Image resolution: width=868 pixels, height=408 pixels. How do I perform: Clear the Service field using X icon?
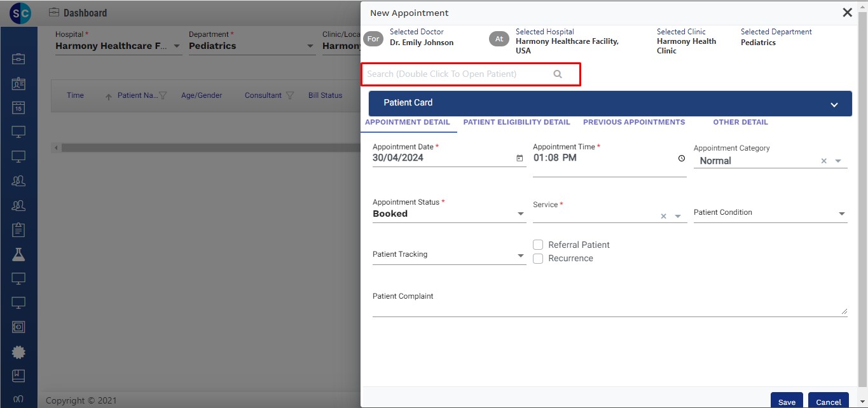[x=663, y=217]
